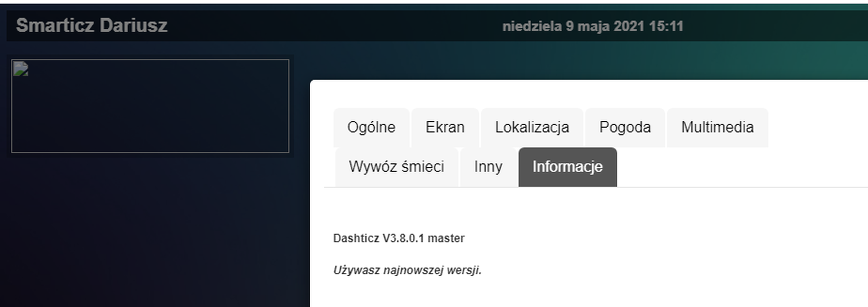Select the Lokalizacja tab

(532, 128)
